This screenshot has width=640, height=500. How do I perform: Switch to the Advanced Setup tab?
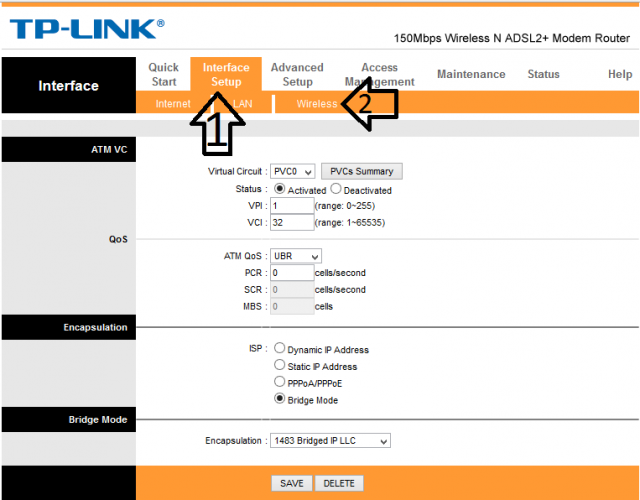297,75
